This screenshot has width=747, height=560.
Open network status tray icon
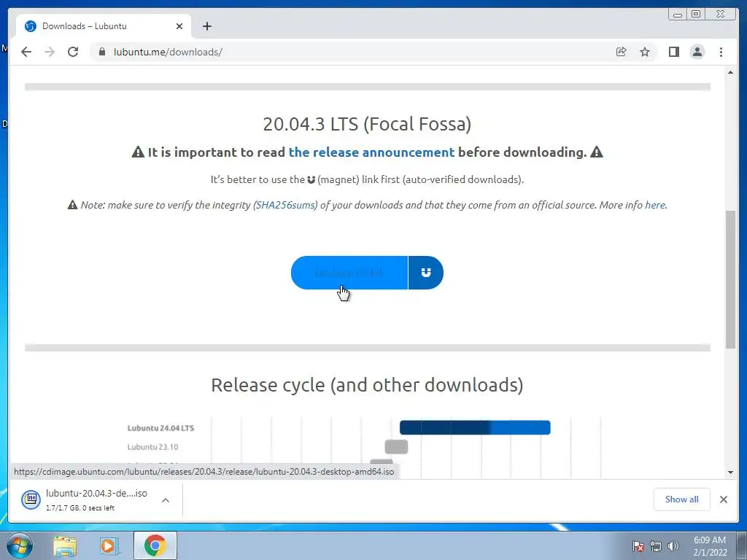[x=656, y=547]
